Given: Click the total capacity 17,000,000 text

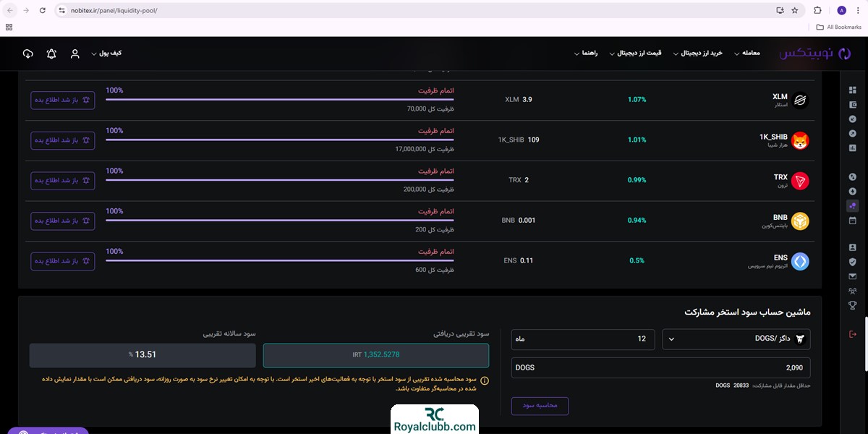Looking at the screenshot, I should point(425,149).
